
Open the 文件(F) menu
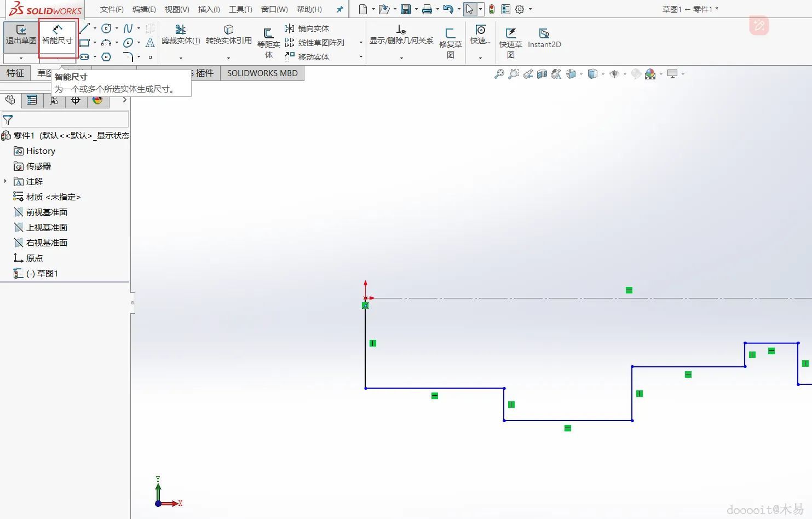click(112, 9)
